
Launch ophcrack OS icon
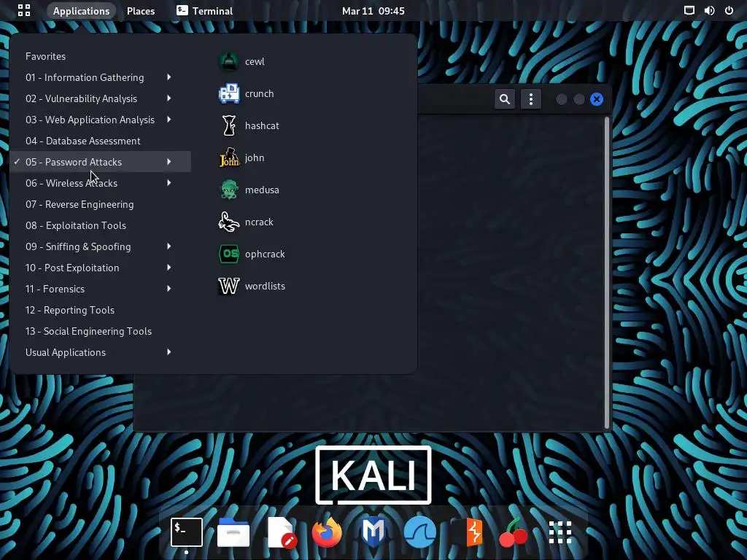pos(228,254)
